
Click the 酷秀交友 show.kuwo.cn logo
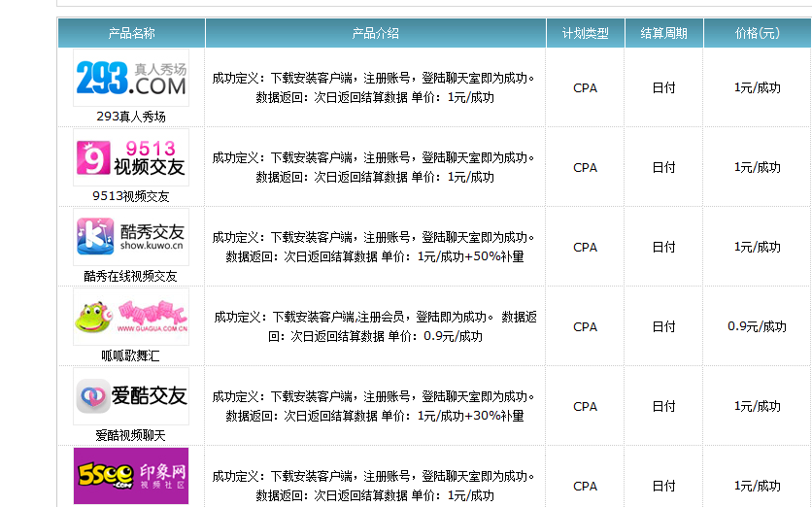131,238
